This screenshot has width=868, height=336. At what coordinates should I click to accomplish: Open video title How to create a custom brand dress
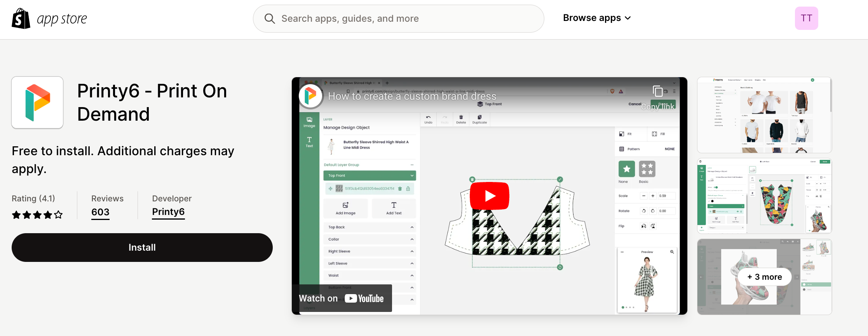click(x=412, y=96)
